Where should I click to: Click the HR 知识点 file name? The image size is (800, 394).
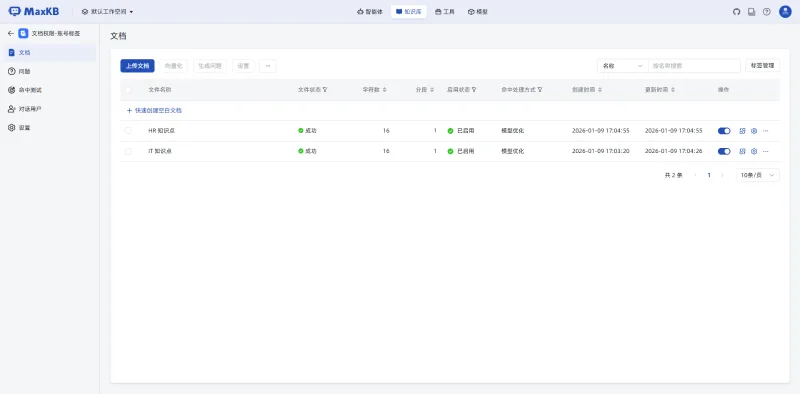[162, 131]
